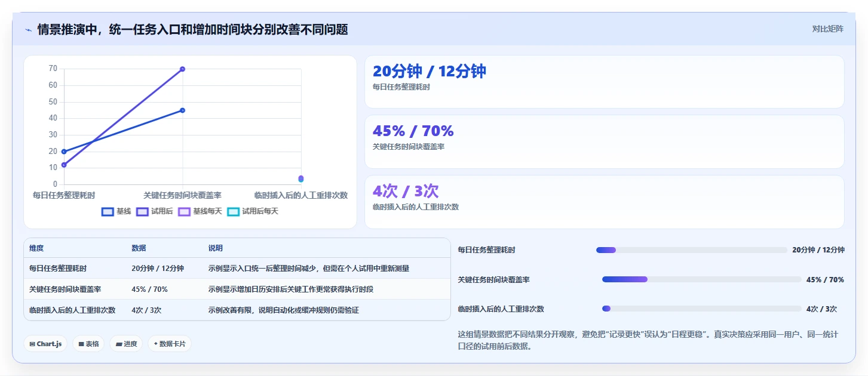The height and width of the screenshot is (376, 868).
Task: Click the 关键任务时间块覆盖率 progress row label
Action: [x=493, y=279]
